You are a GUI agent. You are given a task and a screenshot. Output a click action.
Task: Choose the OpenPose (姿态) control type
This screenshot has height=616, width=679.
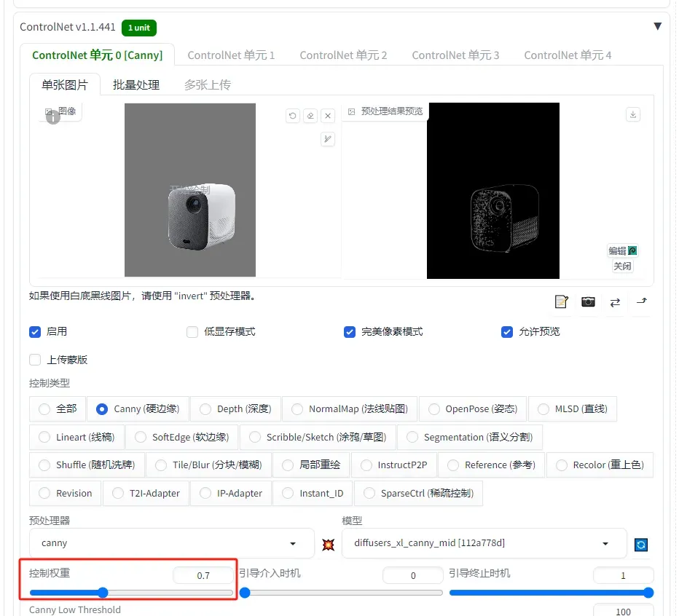473,409
